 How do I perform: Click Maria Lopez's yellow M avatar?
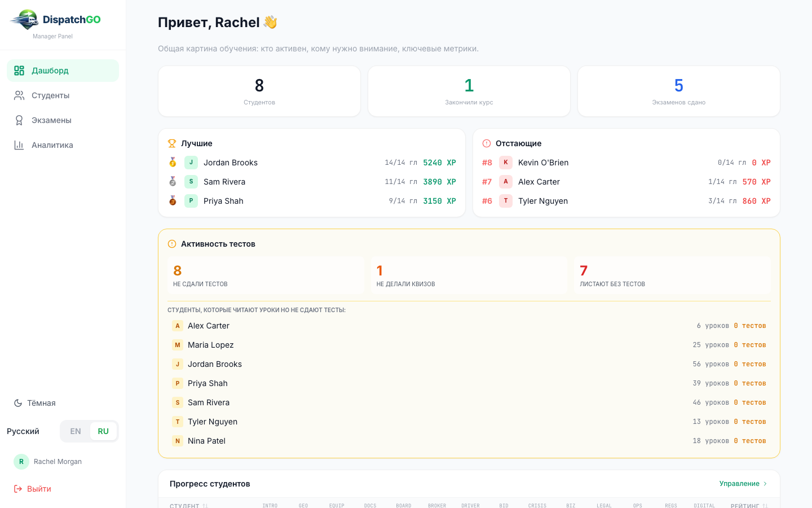click(x=178, y=345)
